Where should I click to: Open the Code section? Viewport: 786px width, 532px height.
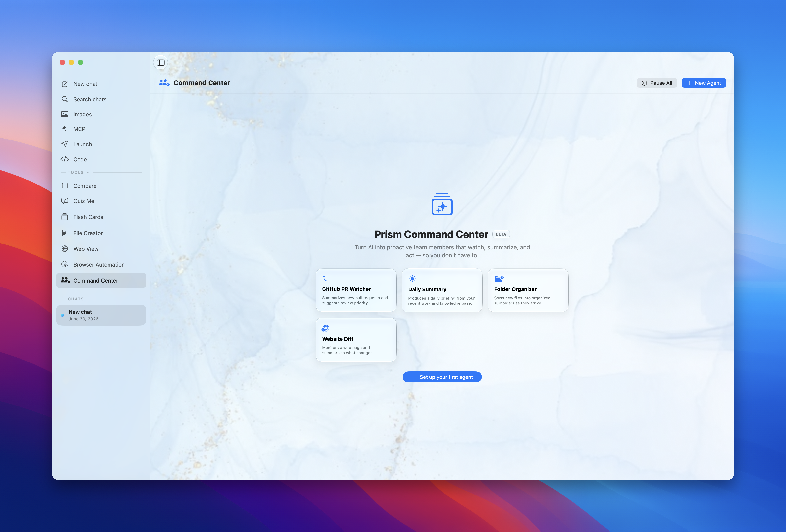coord(101,159)
